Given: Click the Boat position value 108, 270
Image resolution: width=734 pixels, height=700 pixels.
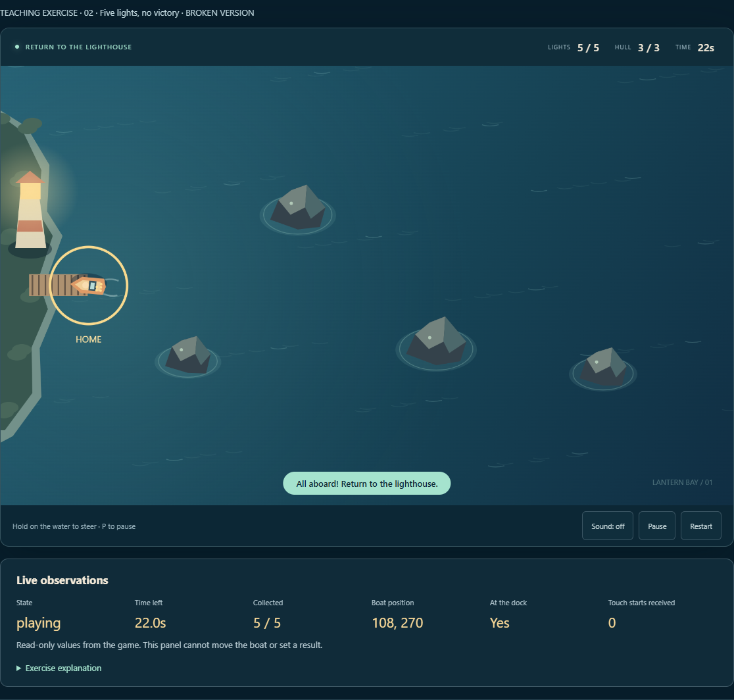Looking at the screenshot, I should coord(397,623).
